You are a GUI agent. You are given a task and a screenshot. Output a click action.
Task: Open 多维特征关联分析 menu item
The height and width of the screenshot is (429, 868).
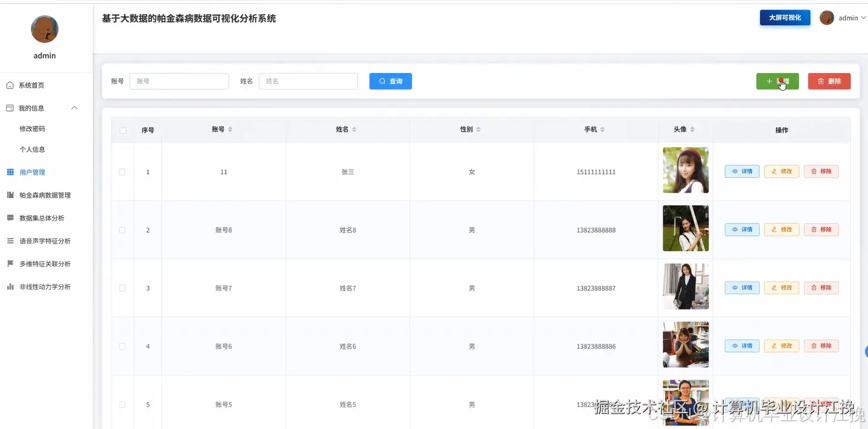tap(46, 264)
